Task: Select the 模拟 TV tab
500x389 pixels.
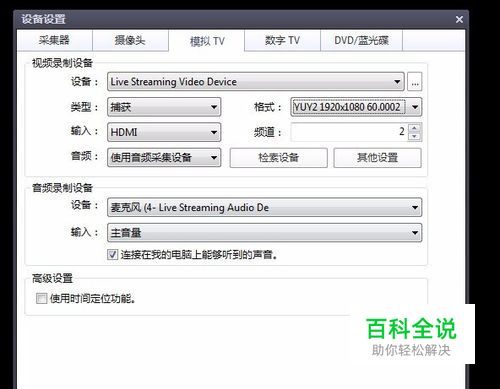Action: click(x=207, y=41)
